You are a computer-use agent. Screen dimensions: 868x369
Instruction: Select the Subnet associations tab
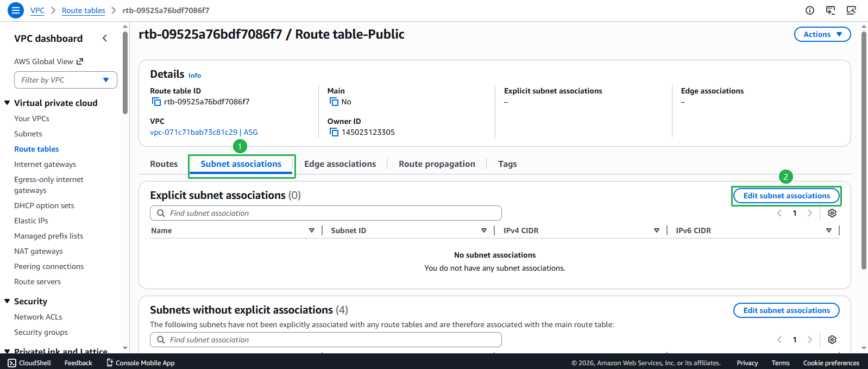[241, 164]
